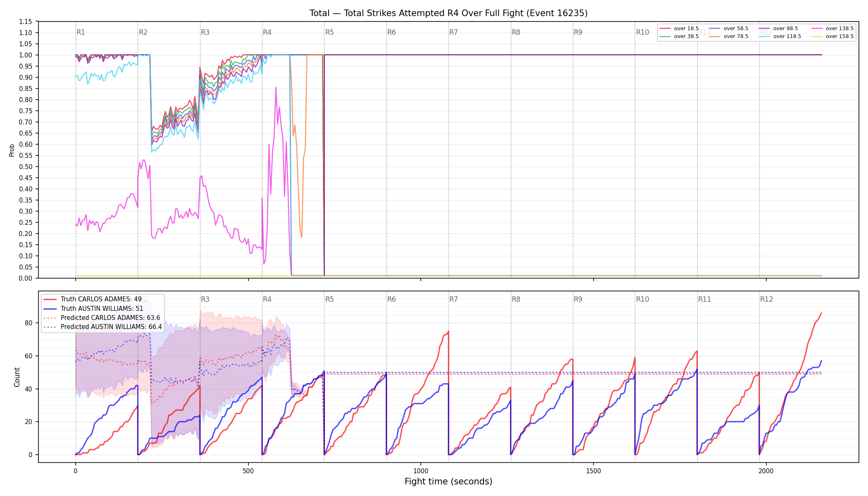
Task: Click the R6 marker in the probability chart
Action: [391, 32]
